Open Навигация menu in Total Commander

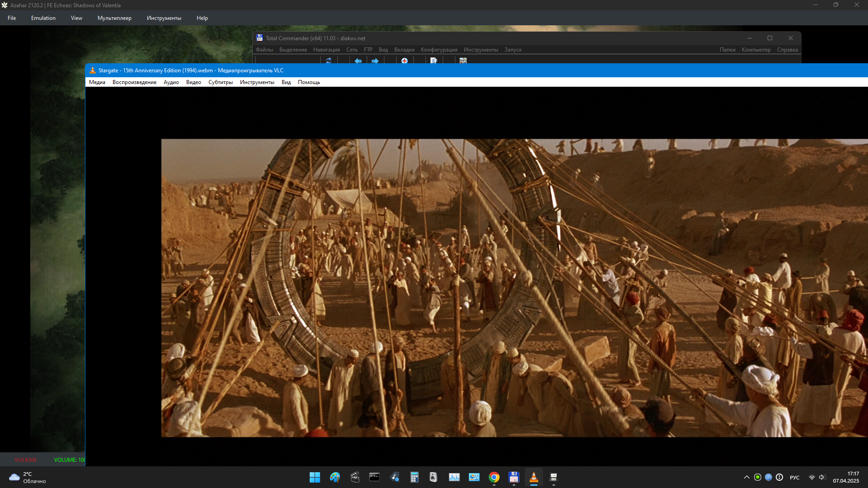pos(326,50)
